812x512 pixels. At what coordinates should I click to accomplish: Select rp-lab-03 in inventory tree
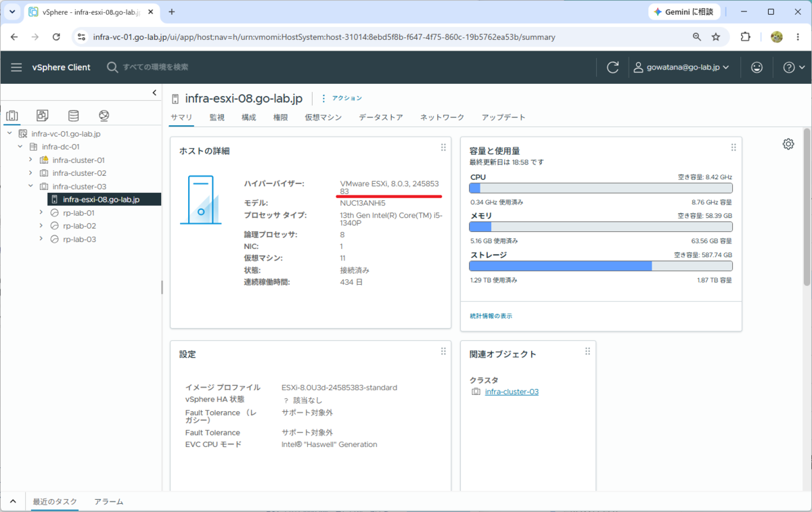[79, 239]
